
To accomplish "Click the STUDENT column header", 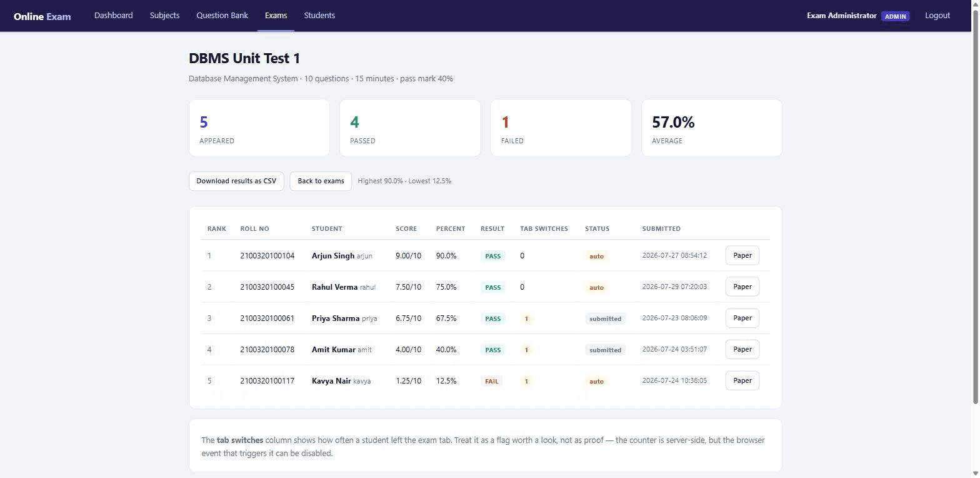I will click(327, 228).
